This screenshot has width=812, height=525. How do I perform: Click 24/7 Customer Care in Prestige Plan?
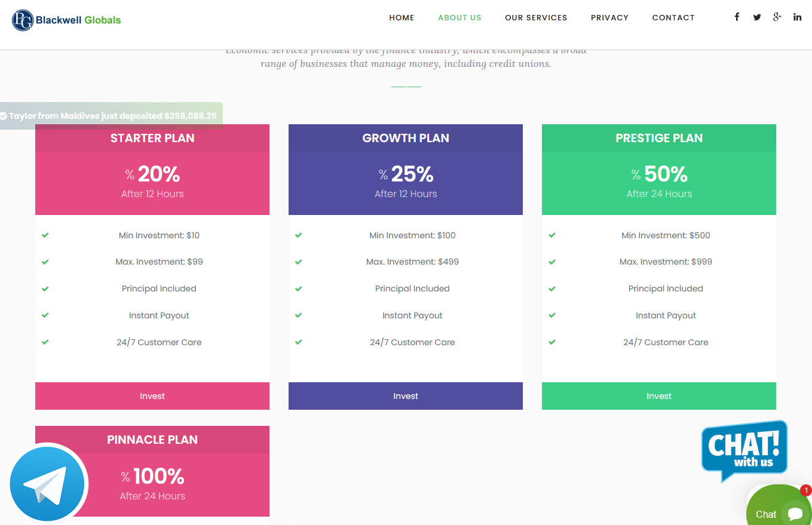pos(666,342)
